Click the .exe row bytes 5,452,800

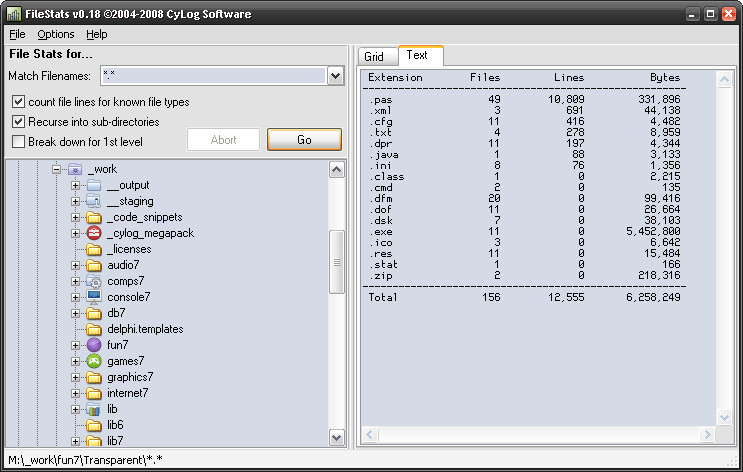[653, 232]
